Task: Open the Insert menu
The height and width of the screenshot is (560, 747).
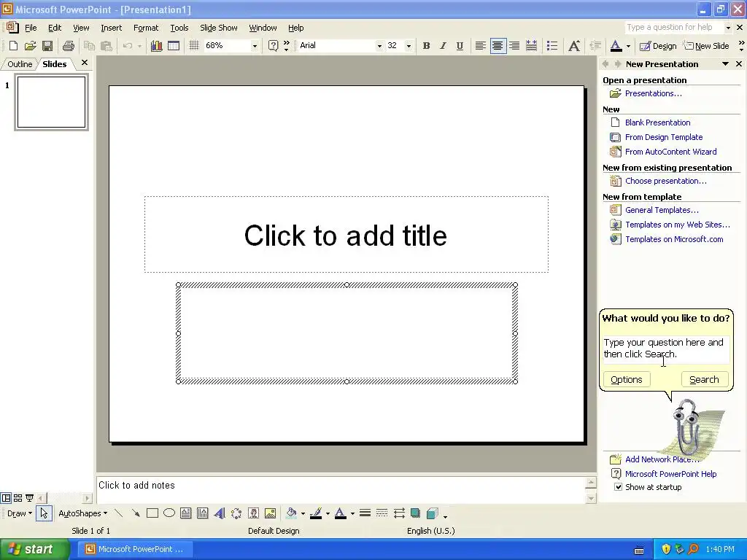Action: [x=111, y=28]
